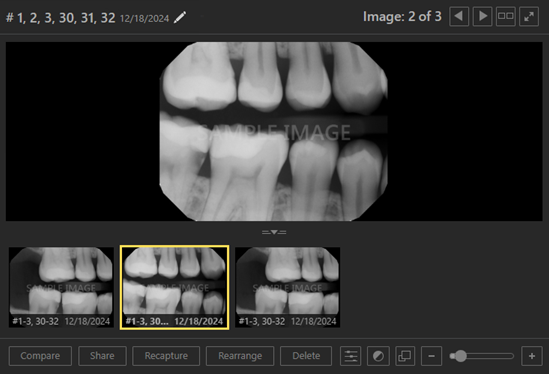Expand the image to full screen
Viewport: 549px width, 374px height.
[x=529, y=16]
